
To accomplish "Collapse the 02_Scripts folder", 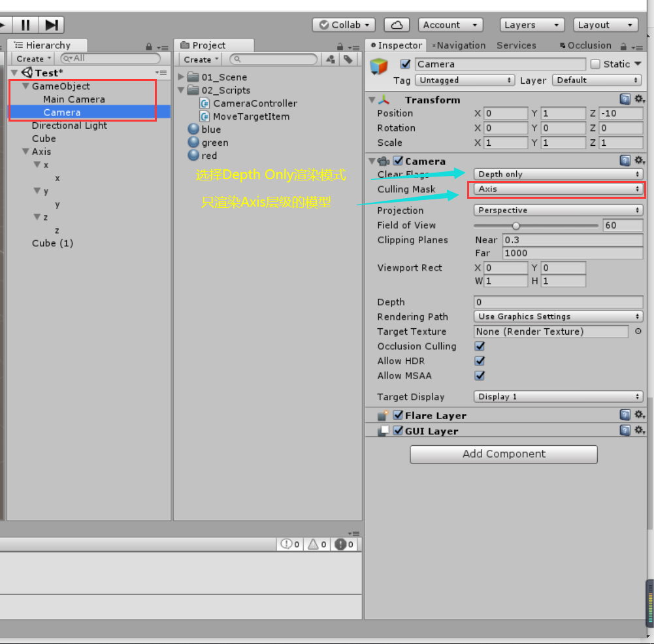I will pyautogui.click(x=182, y=90).
